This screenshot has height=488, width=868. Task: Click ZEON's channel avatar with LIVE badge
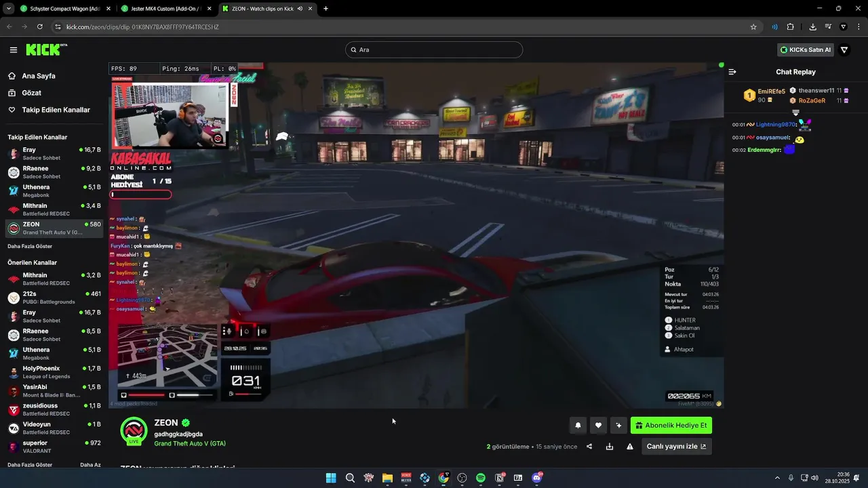click(134, 431)
